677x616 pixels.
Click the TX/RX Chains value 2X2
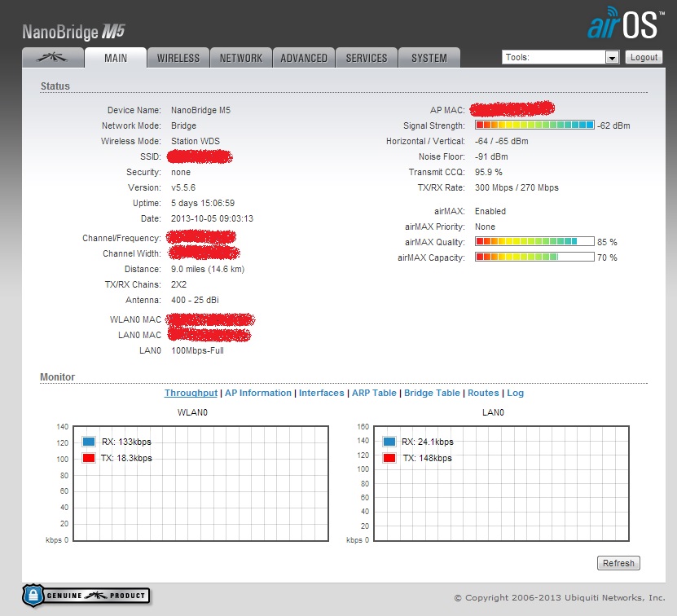click(178, 284)
